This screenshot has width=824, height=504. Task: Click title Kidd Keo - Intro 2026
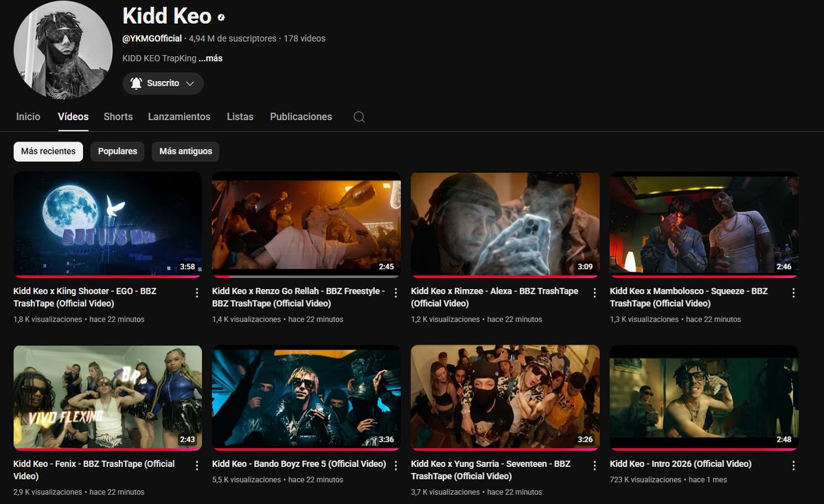(x=680, y=464)
